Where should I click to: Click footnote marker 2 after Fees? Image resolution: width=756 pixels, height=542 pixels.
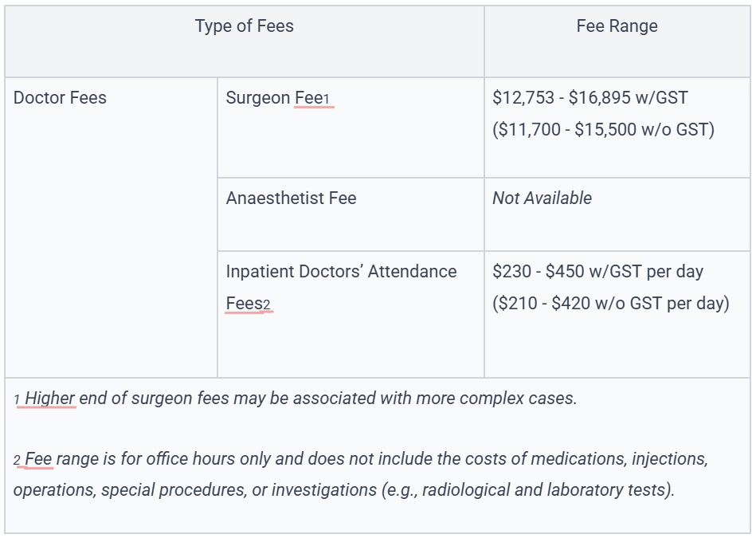[x=267, y=306]
